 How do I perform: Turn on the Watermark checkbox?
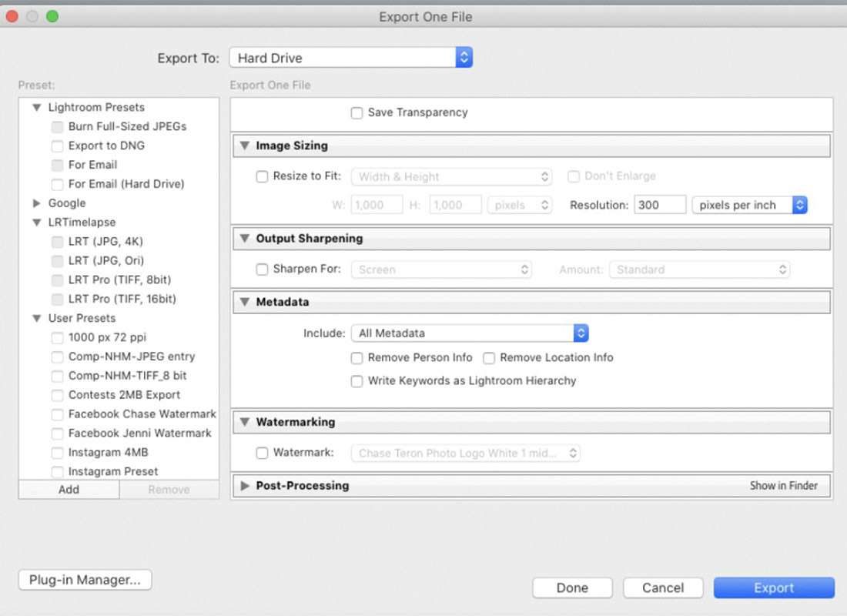263,453
